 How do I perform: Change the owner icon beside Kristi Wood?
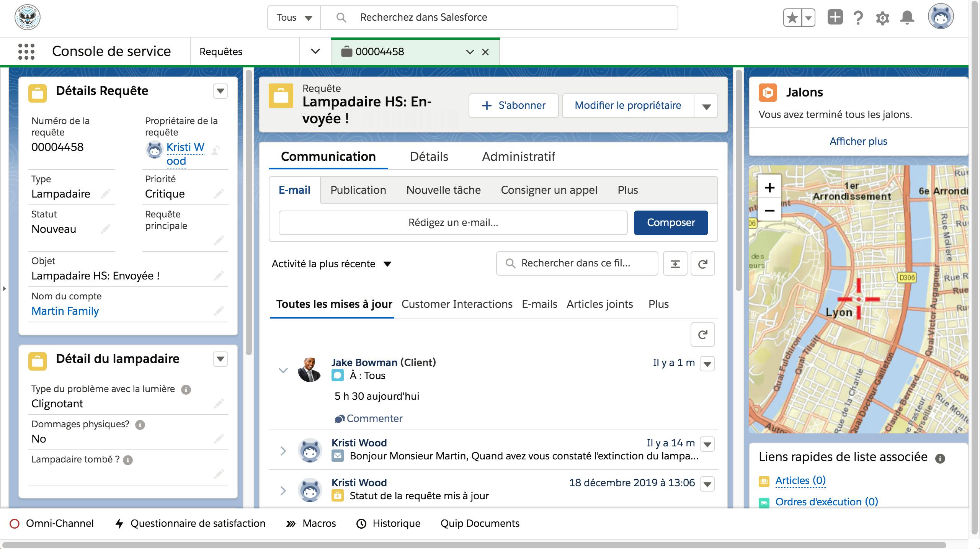point(216,150)
